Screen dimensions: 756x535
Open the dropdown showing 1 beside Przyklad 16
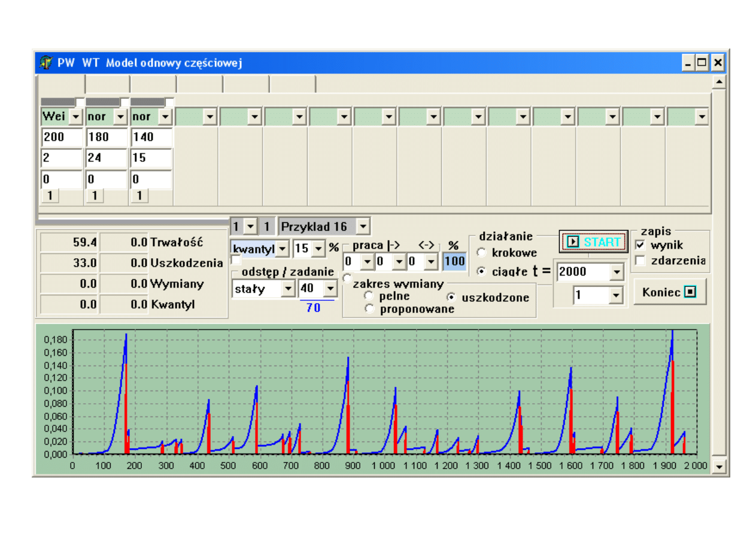point(251,226)
